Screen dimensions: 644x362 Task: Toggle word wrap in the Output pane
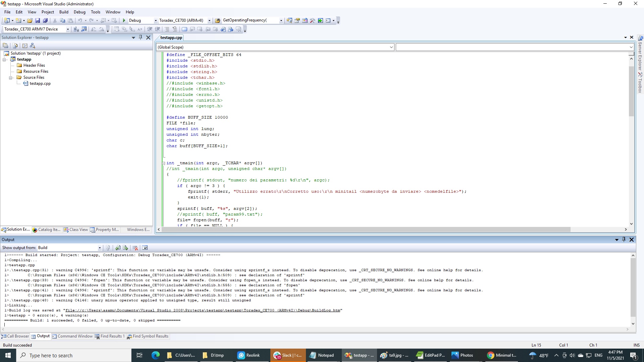point(145,248)
